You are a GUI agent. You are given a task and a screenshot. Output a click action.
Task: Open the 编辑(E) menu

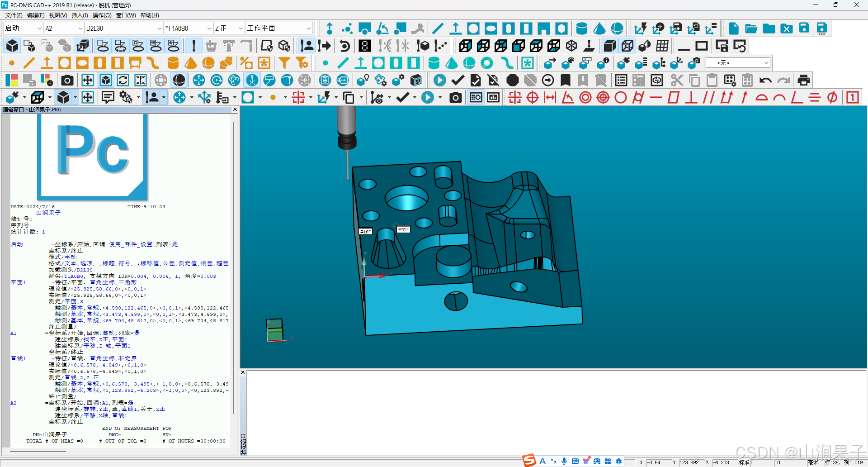pyautogui.click(x=36, y=15)
